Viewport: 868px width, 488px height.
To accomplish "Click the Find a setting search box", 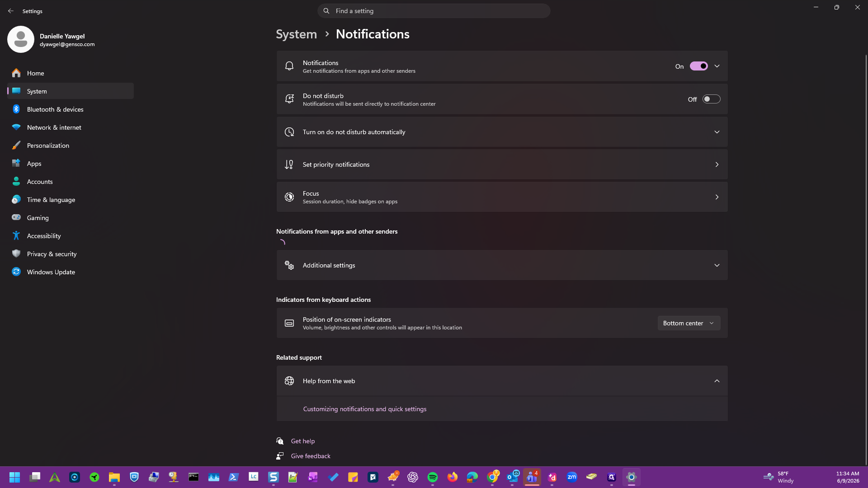I will click(x=434, y=11).
